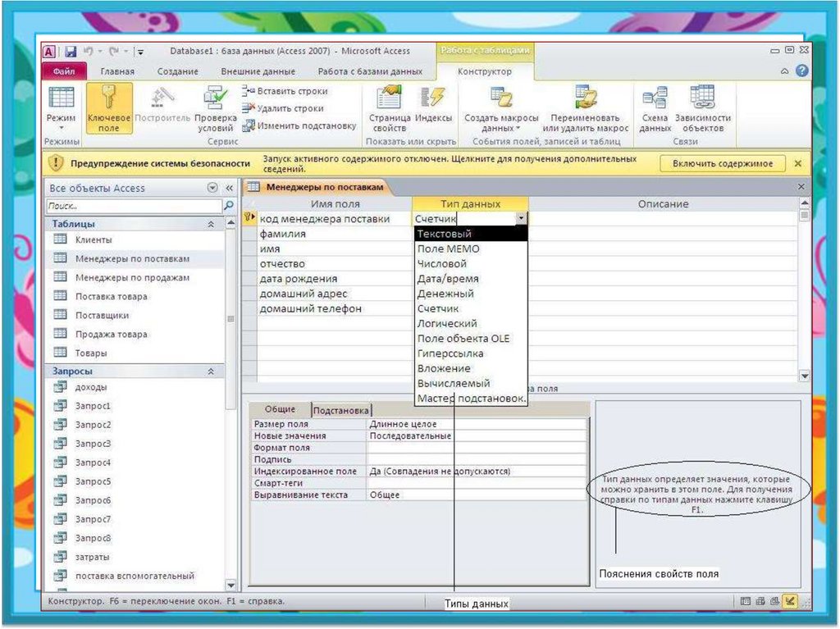Image resolution: width=840 pixels, height=629 pixels.
Task: Close the Менеджеры по поставкам table window
Action: 801,186
